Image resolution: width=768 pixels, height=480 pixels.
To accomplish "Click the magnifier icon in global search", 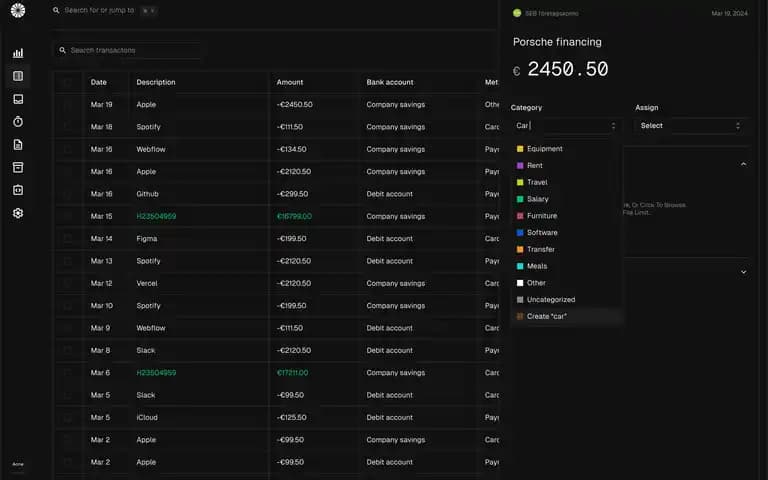I will pyautogui.click(x=56, y=10).
